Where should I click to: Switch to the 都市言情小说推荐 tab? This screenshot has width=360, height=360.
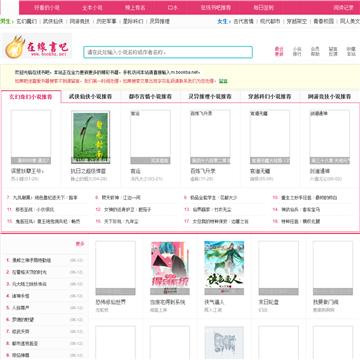click(150, 97)
